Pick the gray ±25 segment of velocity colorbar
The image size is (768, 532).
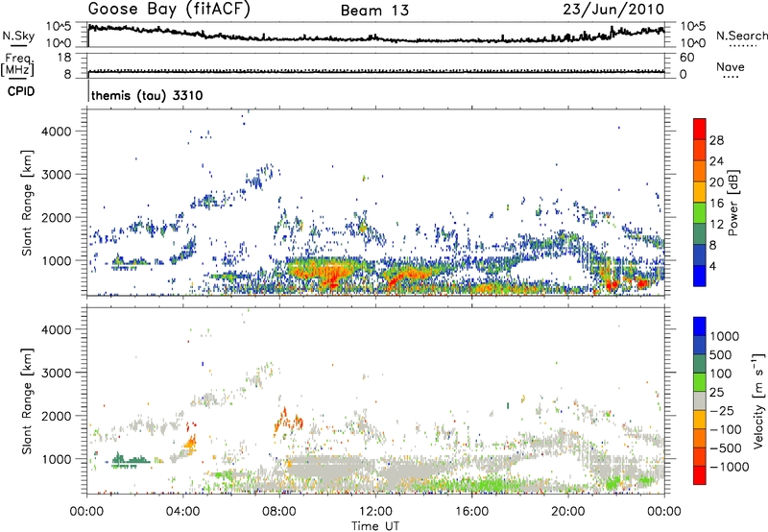coord(700,401)
